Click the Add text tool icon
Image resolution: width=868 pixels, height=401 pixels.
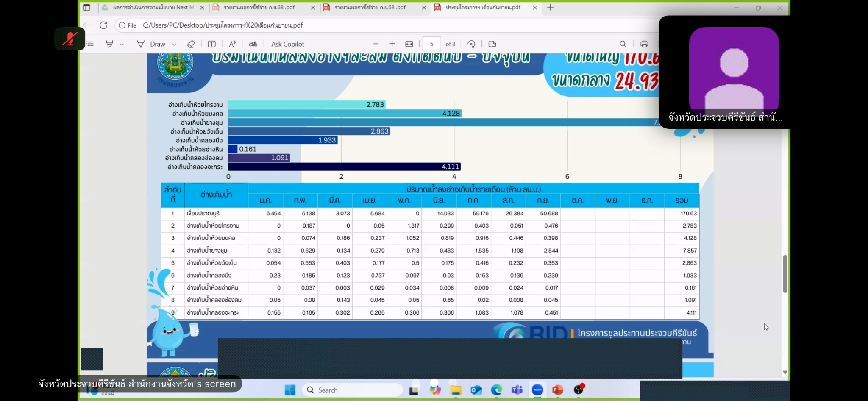pos(211,44)
